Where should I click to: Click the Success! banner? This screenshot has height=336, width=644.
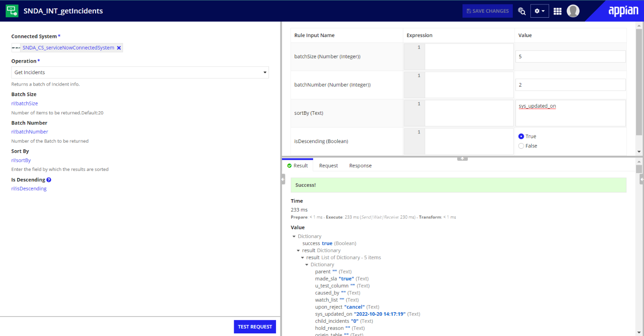click(458, 185)
